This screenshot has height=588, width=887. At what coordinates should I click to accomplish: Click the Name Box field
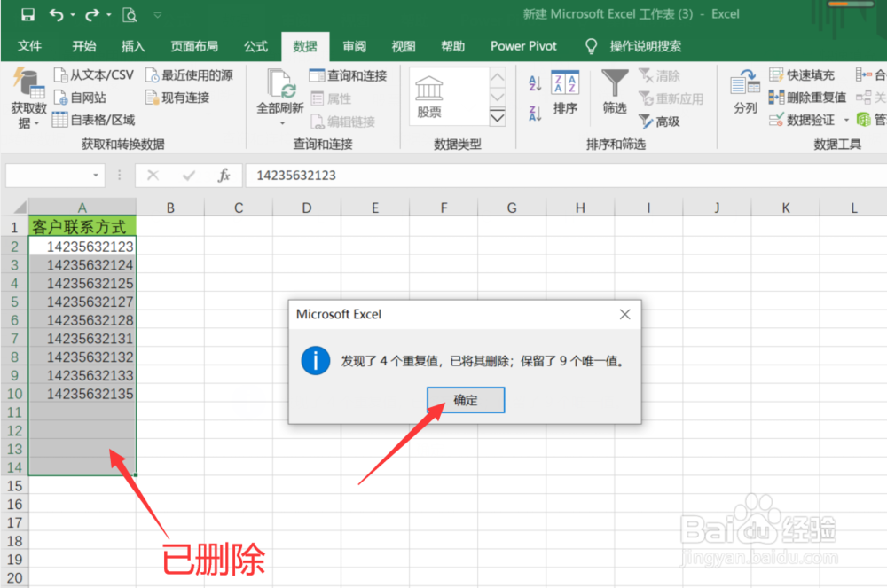(x=48, y=176)
